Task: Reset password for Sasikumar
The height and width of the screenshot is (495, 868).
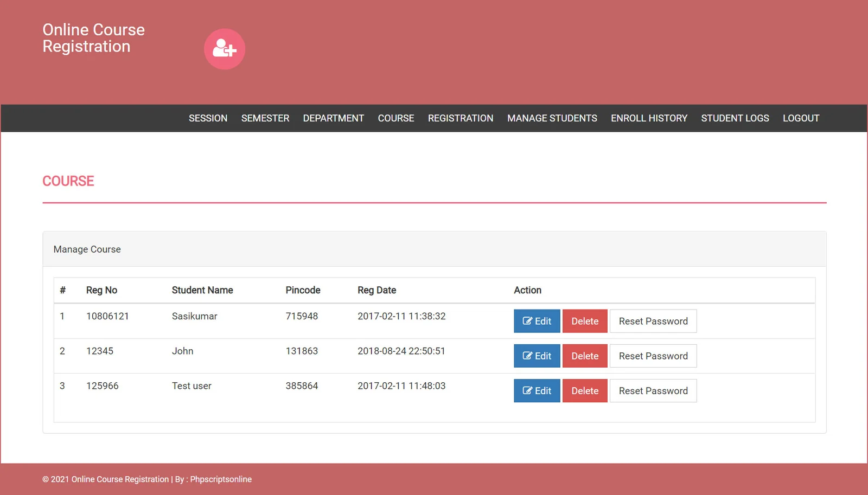Action: (x=653, y=321)
